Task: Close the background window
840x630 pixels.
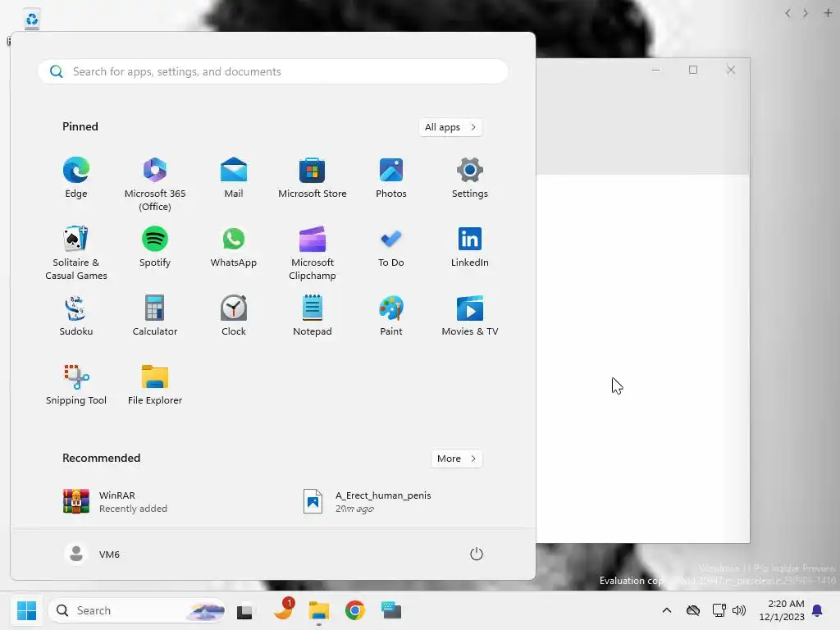Action: (x=731, y=70)
